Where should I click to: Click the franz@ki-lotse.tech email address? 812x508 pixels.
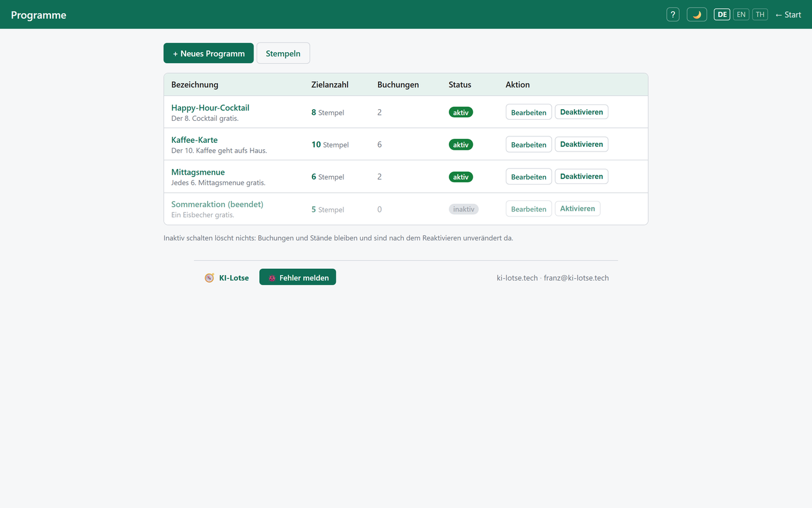(576, 278)
